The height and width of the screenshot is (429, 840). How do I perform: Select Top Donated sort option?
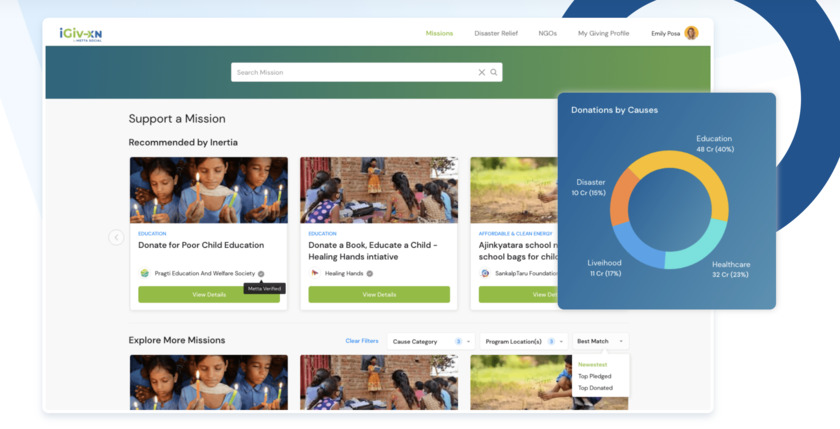click(595, 388)
